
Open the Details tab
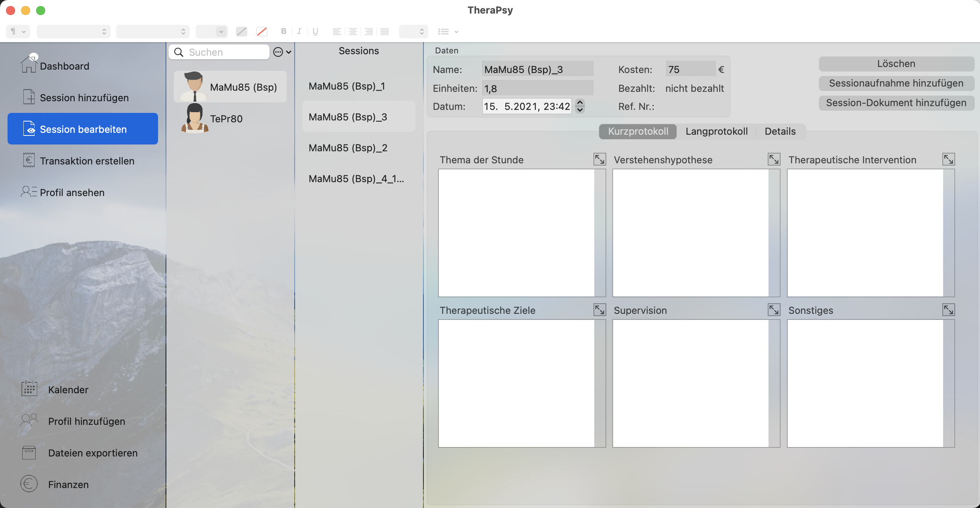(x=779, y=131)
